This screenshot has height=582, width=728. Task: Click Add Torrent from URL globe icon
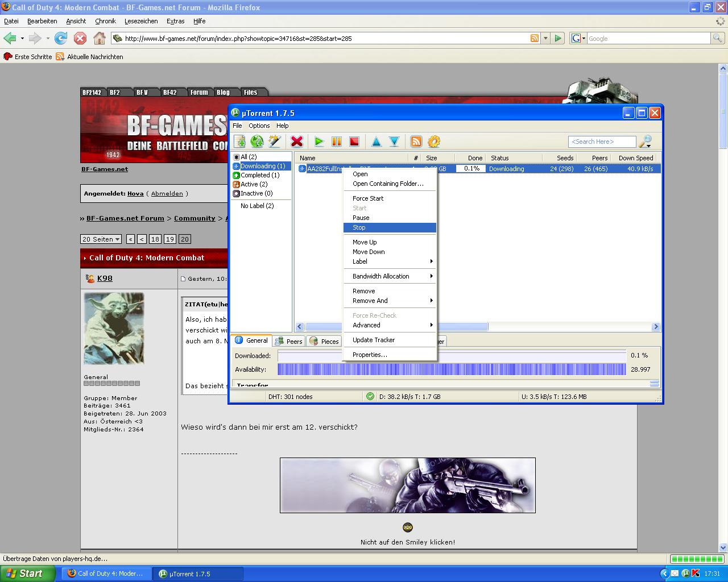pyautogui.click(x=257, y=142)
